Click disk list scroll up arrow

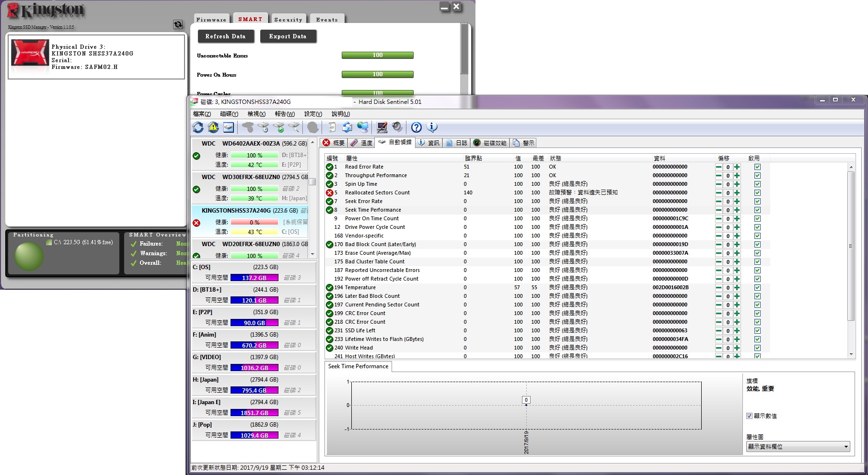[x=312, y=143]
